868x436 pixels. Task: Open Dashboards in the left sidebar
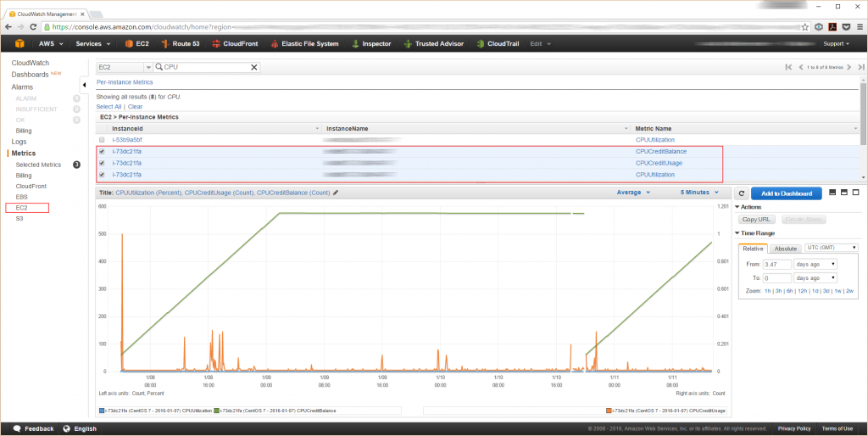pos(30,75)
